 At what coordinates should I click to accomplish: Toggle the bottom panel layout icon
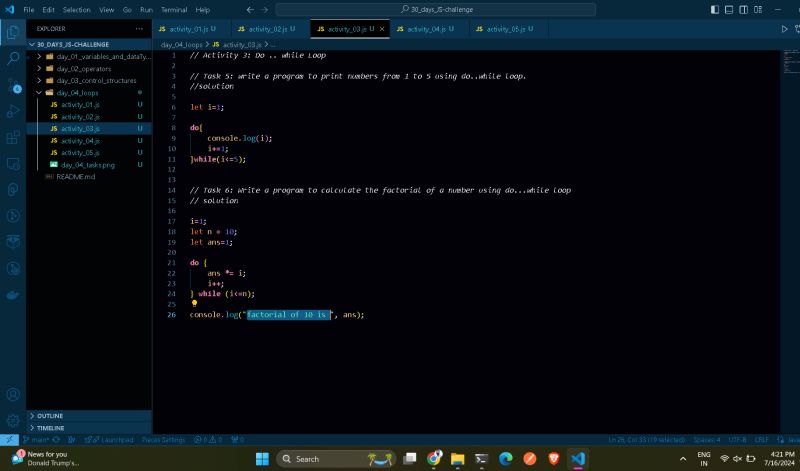[729, 10]
